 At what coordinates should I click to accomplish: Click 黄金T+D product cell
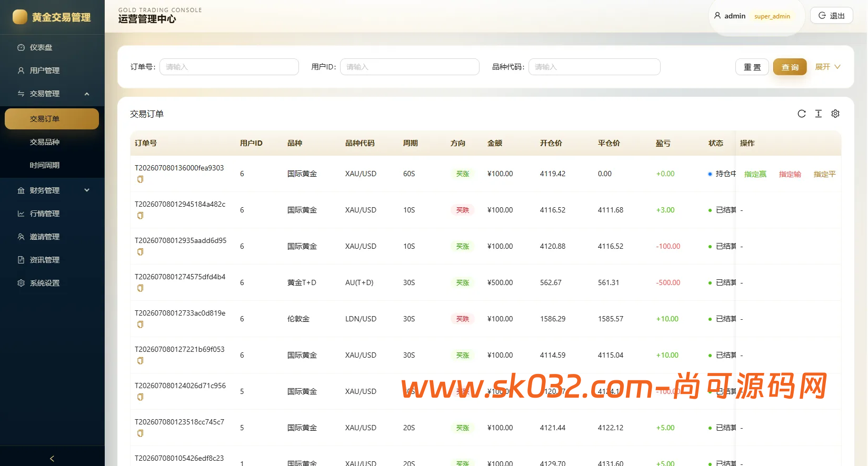[x=302, y=282]
